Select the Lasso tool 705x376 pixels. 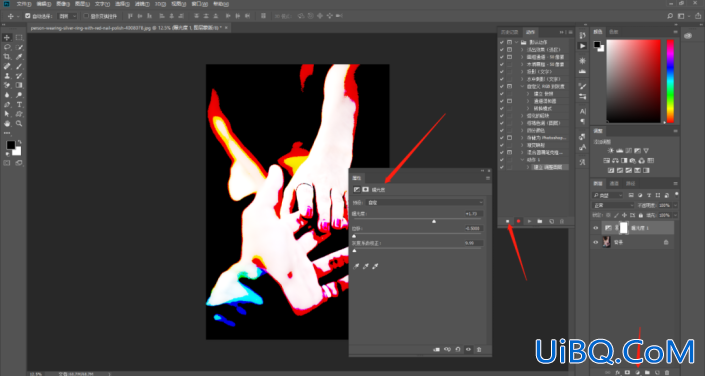click(x=7, y=47)
